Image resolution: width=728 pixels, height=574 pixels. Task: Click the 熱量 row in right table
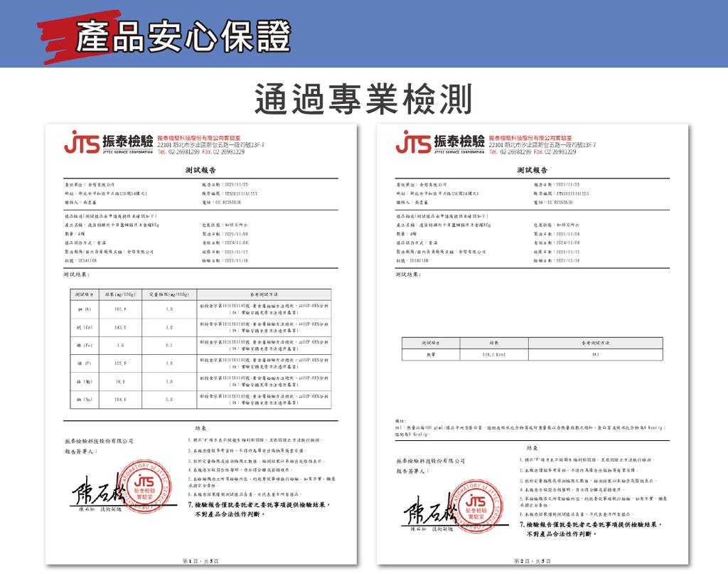point(533,354)
